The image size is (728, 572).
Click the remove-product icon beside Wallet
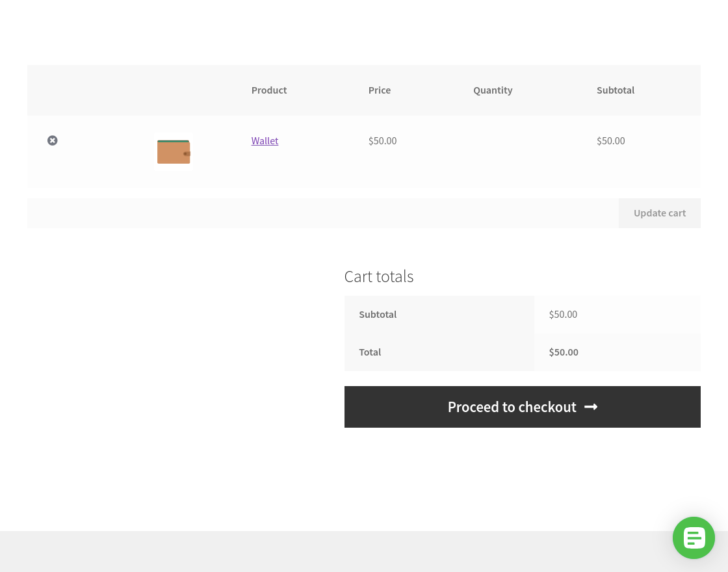(x=53, y=140)
